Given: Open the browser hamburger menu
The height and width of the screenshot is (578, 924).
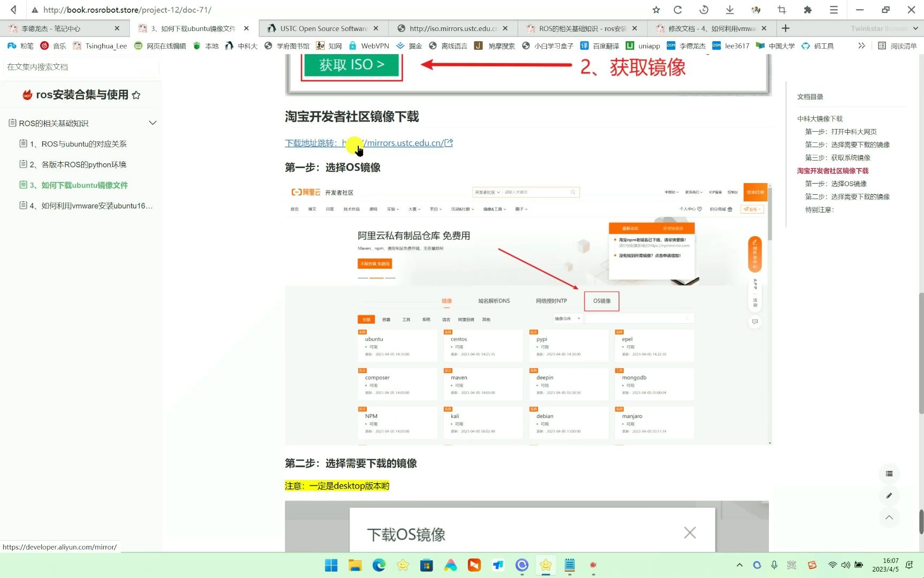Looking at the screenshot, I should [834, 10].
